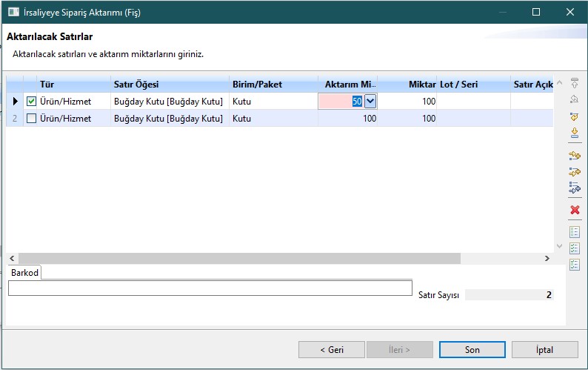
Task: Click the Miktar column header
Action: 407,84
